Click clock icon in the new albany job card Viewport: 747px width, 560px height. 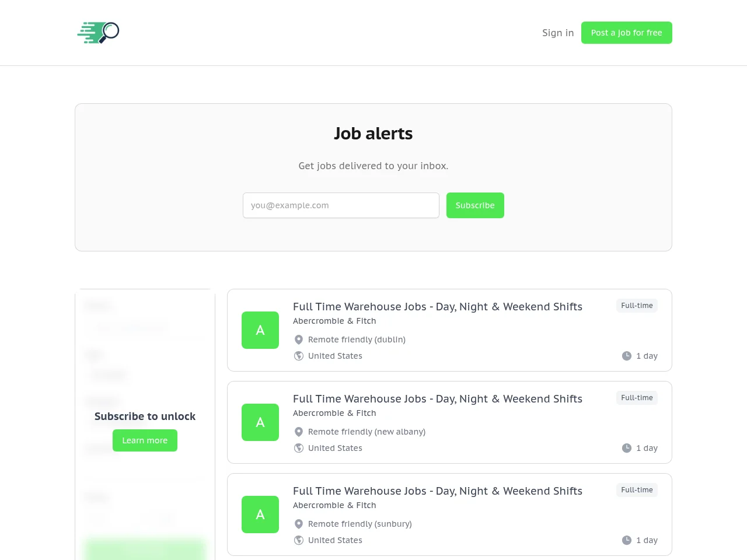627,448
